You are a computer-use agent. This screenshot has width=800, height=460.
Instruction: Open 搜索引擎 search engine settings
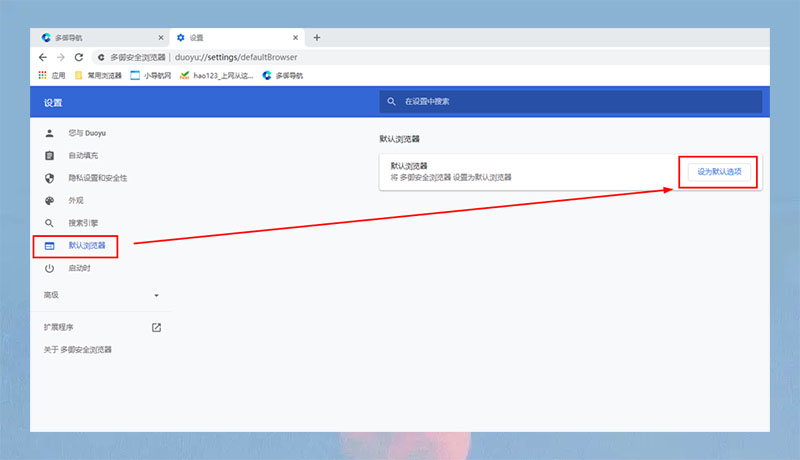83,223
